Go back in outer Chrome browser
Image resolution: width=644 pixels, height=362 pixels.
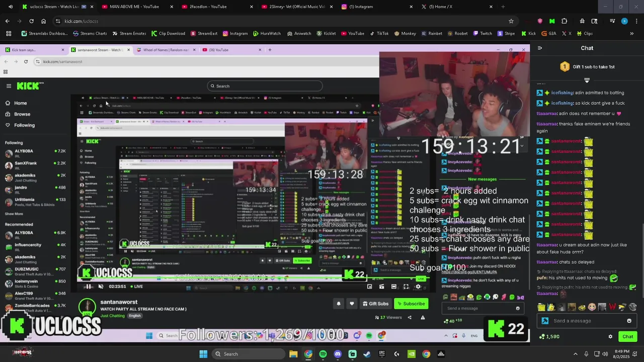coord(7,21)
